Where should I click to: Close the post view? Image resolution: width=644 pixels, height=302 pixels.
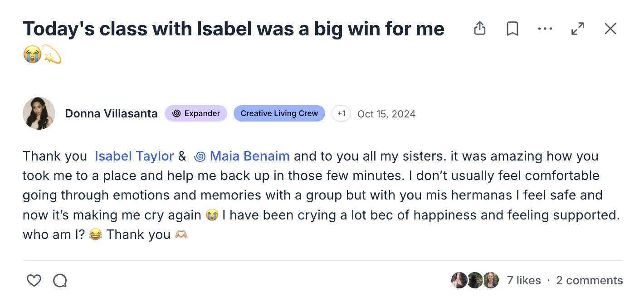pyautogui.click(x=610, y=29)
